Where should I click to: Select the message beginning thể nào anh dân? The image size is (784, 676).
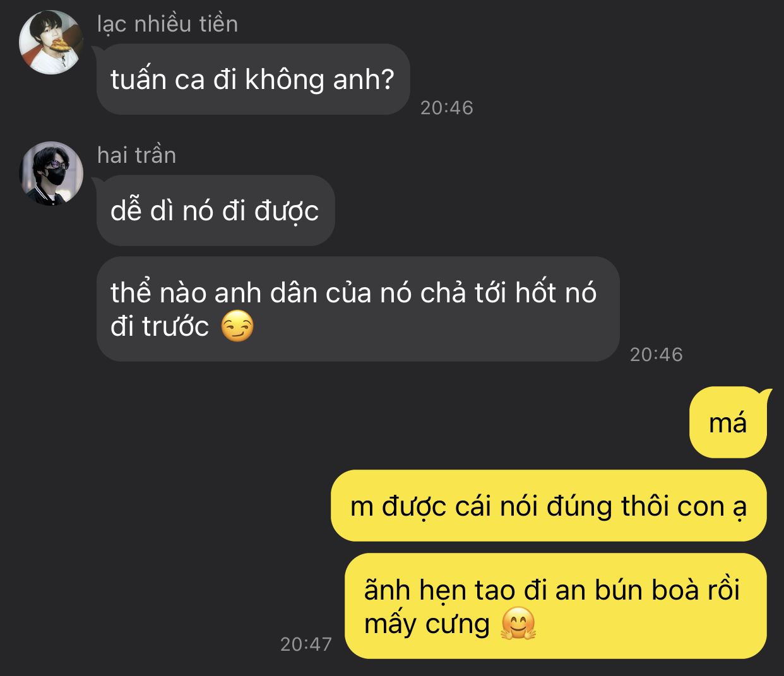point(358,309)
